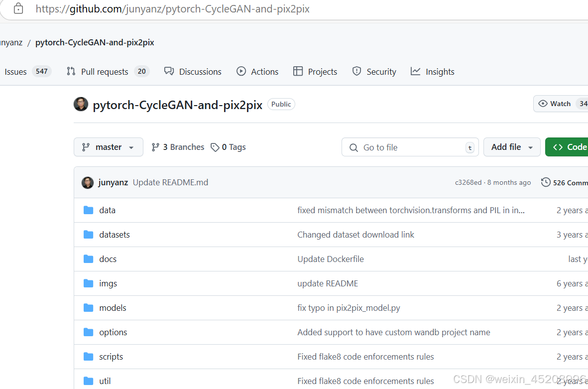Click the folder icon beside scripts
This screenshot has width=588, height=389.
click(89, 356)
